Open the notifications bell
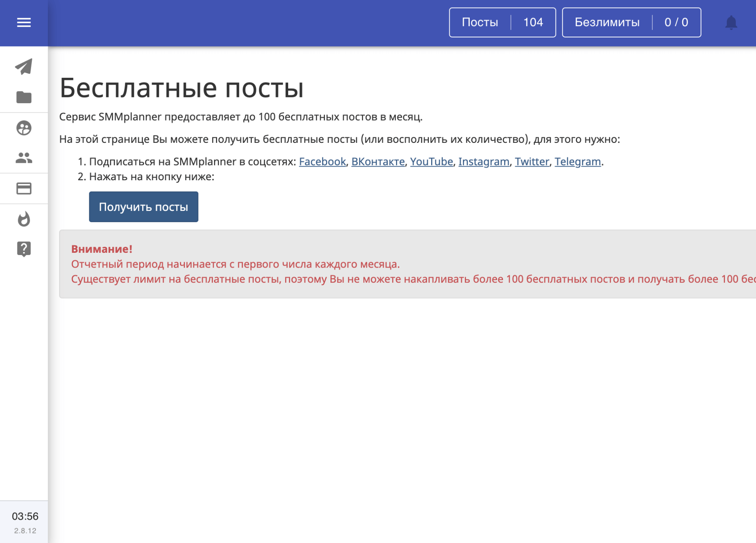 pyautogui.click(x=731, y=23)
